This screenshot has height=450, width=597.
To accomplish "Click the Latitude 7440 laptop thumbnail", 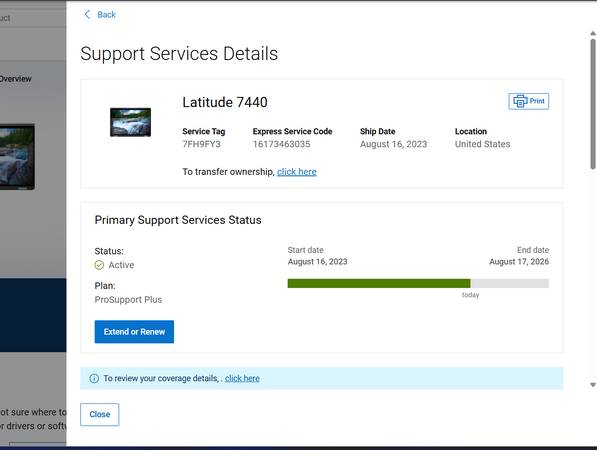I will coord(130,122).
